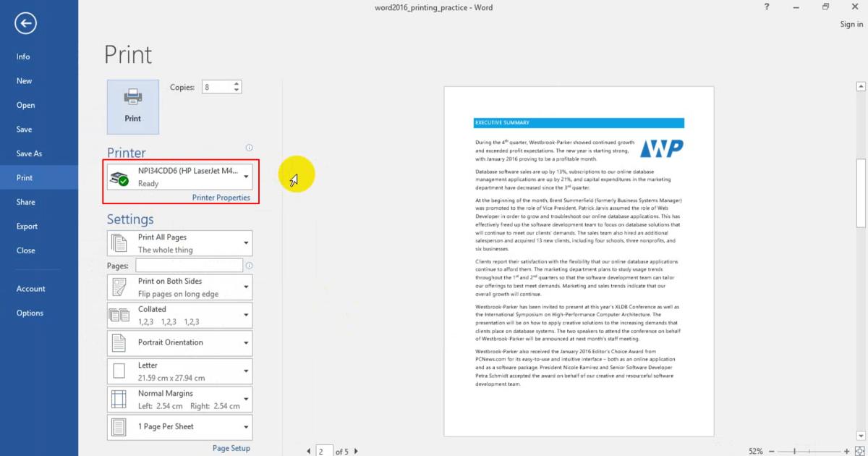Expand Portrait Orientation dropdown
Screen dimensions: 868x456
pos(180,342)
